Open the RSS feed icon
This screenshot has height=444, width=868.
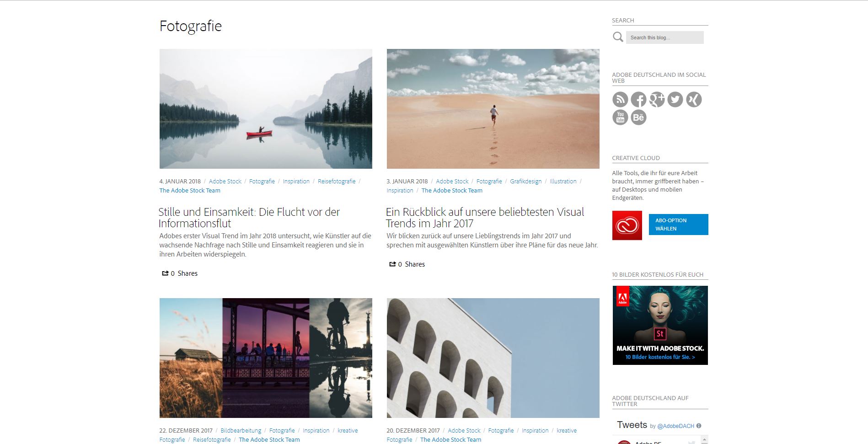tap(620, 100)
